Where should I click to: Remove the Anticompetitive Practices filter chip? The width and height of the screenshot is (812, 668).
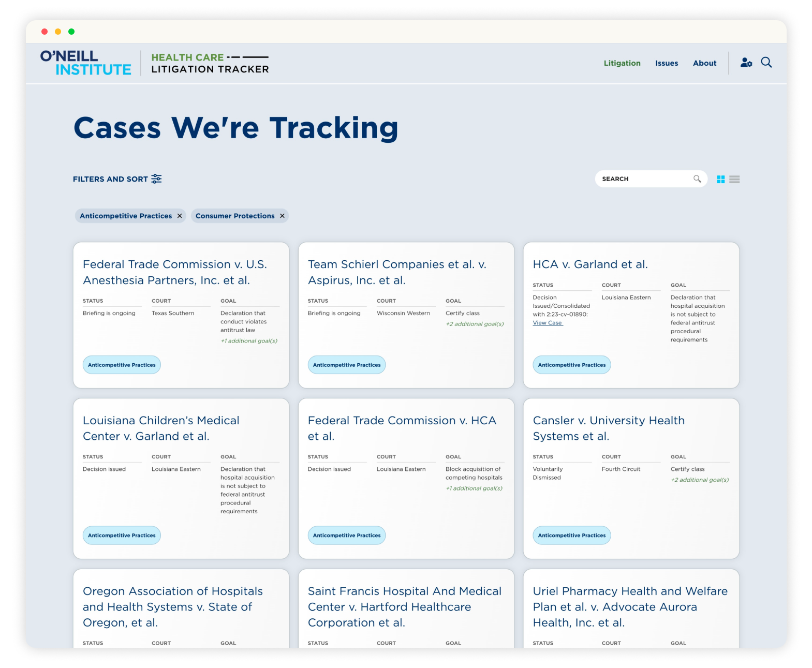click(180, 216)
